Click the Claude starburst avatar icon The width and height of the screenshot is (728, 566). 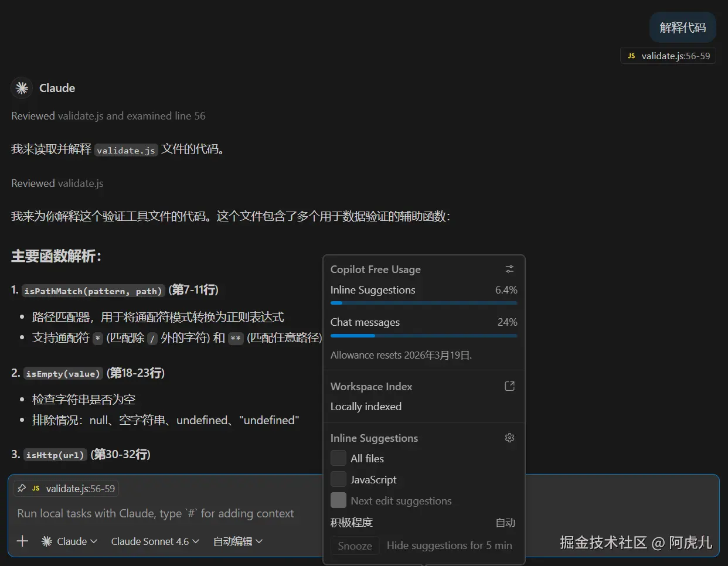coord(22,88)
